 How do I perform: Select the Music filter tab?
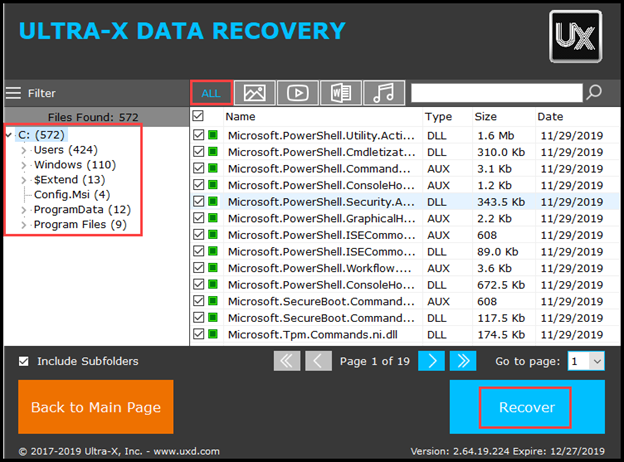(384, 93)
